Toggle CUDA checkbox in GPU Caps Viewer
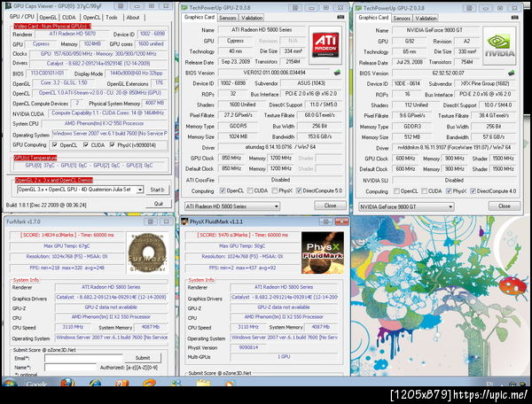Image resolution: width=532 pixels, height=404 pixels. (x=86, y=145)
